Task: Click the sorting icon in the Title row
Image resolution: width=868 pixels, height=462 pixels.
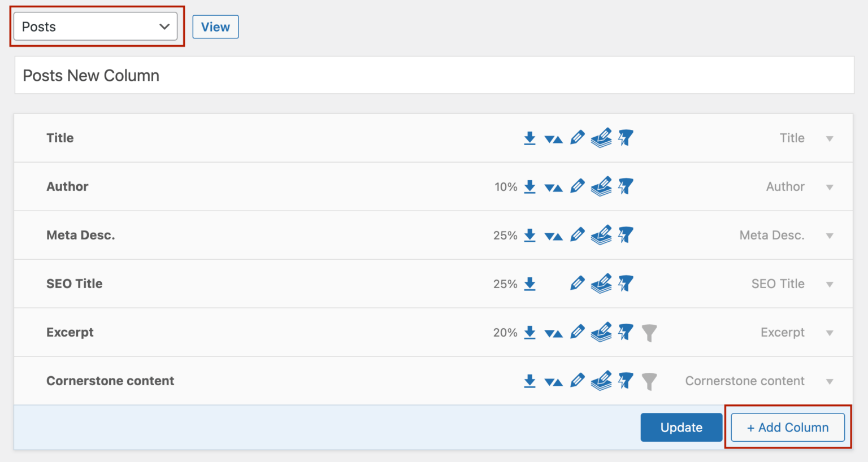Action: [x=553, y=139]
